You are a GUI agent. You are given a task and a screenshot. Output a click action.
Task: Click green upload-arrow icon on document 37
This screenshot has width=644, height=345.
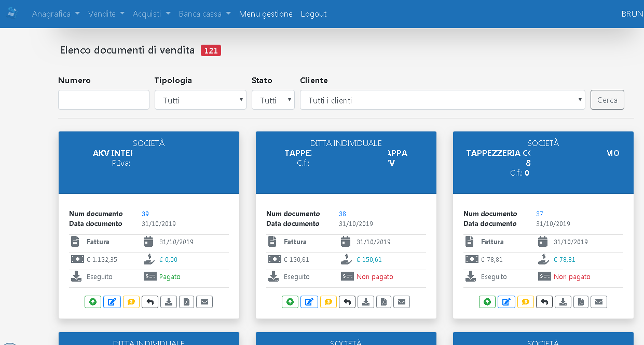pos(487,302)
